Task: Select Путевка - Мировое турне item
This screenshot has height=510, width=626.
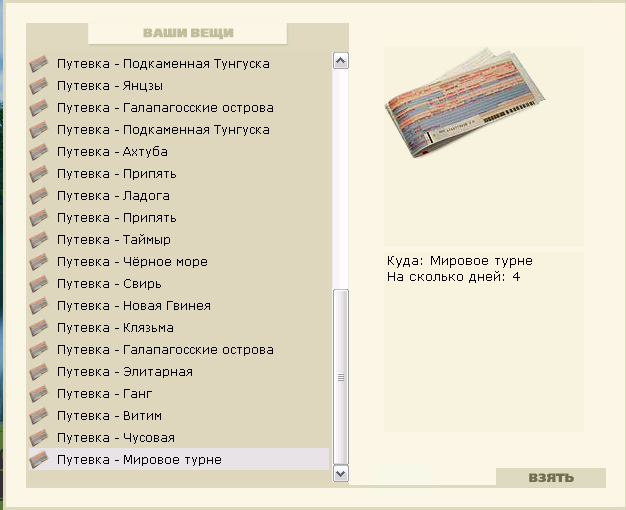Action: [179, 459]
